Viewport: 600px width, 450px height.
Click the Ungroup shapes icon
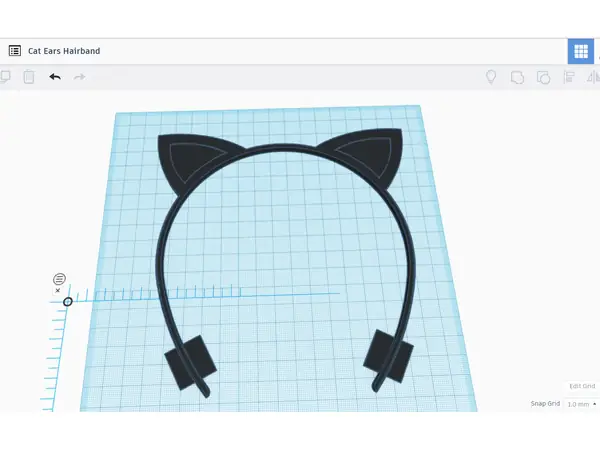pos(543,77)
